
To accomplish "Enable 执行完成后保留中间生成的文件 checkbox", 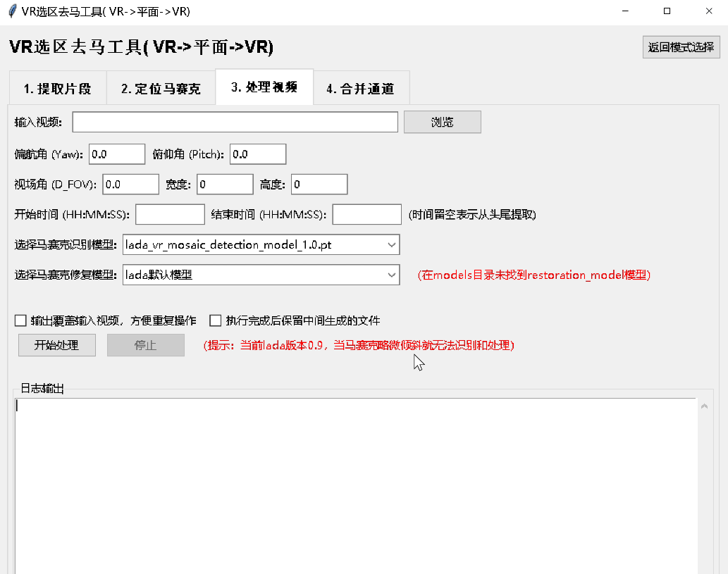I will tap(216, 320).
